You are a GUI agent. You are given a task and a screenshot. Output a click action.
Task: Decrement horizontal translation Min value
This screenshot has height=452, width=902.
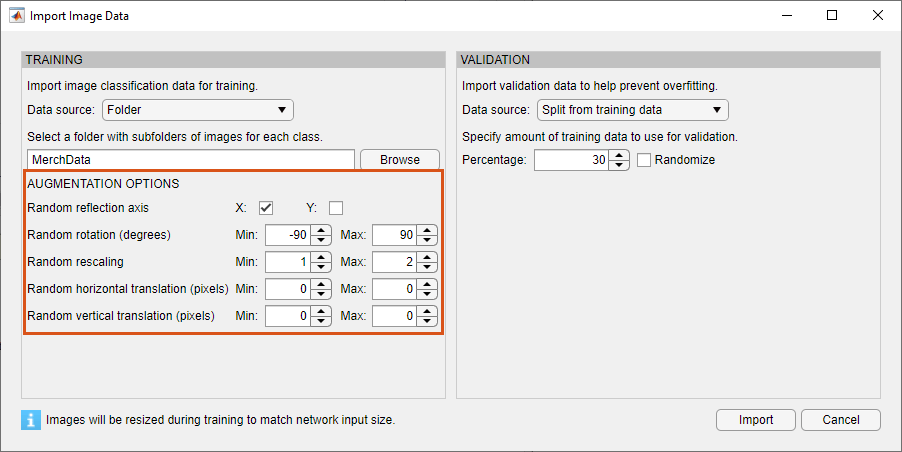tap(321, 294)
